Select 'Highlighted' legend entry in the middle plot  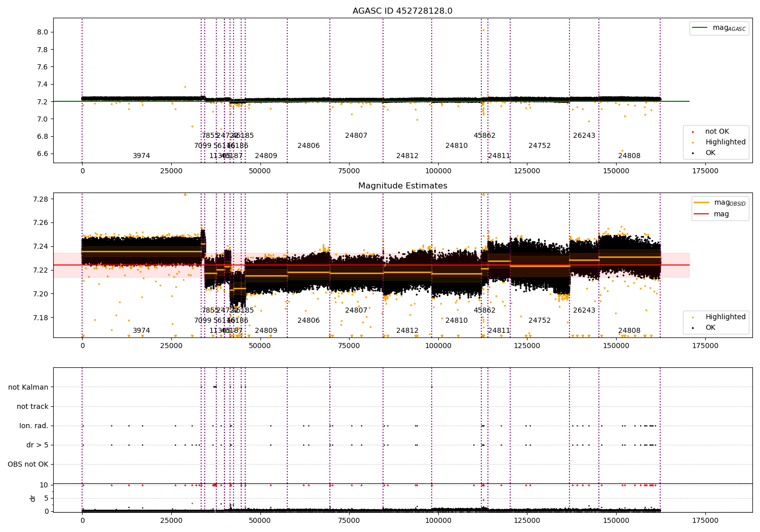[x=725, y=317]
